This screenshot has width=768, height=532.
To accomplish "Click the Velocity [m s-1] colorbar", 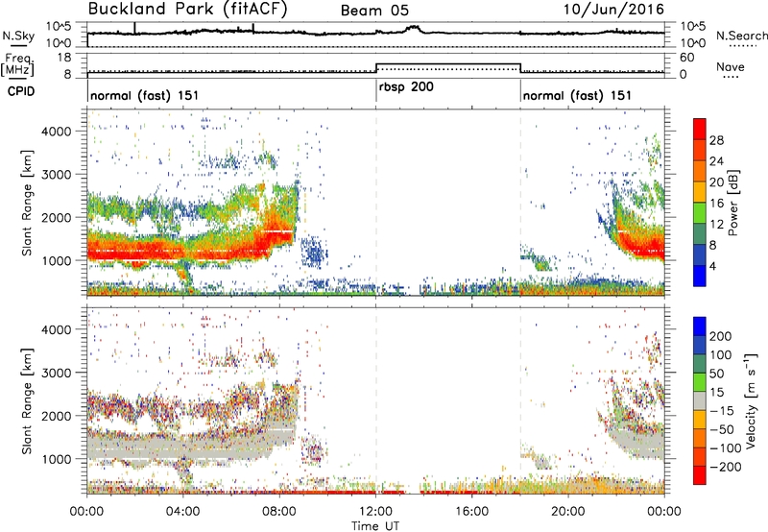I will pyautogui.click(x=700, y=400).
